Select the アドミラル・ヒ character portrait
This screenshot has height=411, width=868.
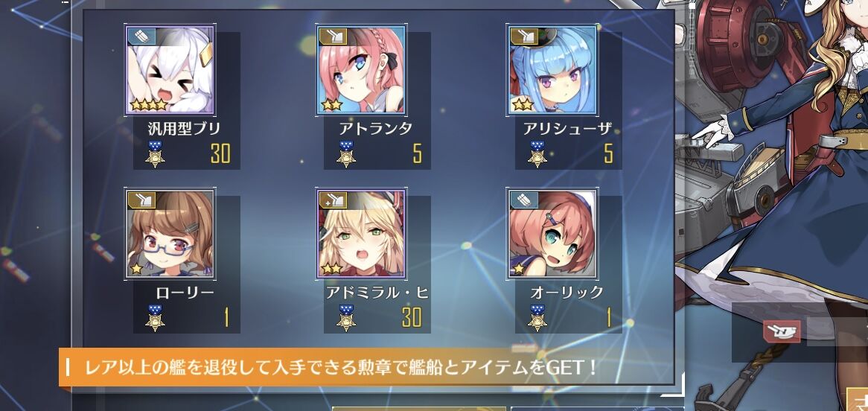[361, 234]
